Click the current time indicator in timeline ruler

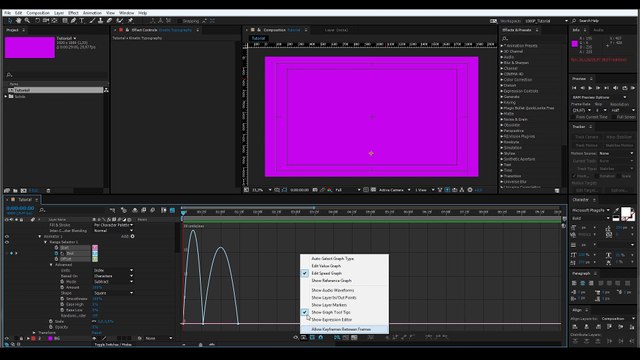(x=183, y=212)
